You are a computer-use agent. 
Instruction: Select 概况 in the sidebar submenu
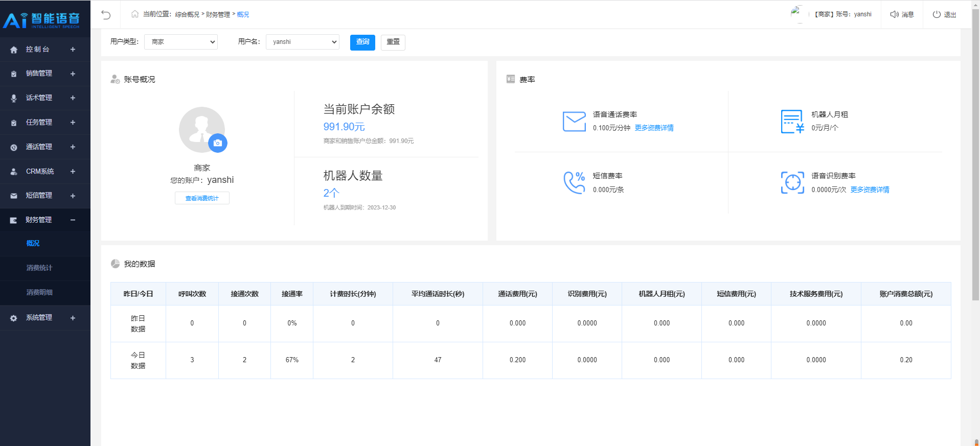click(33, 244)
